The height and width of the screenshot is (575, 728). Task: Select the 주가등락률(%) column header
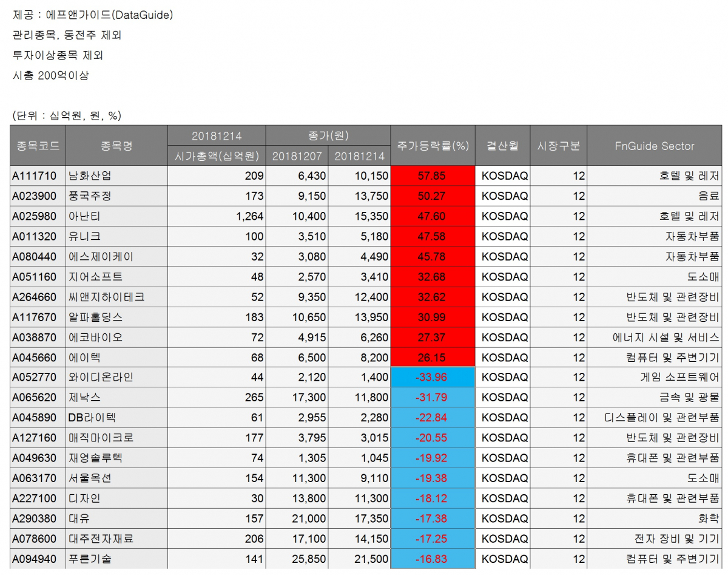coord(433,146)
